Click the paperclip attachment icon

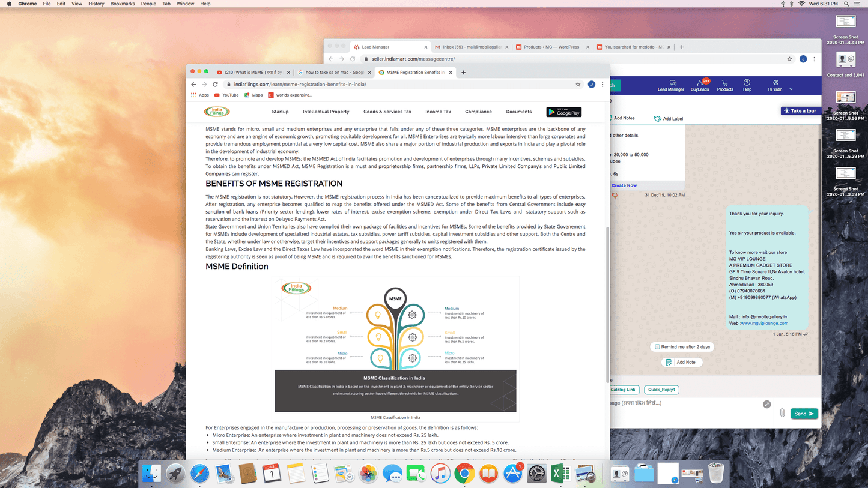[x=782, y=413]
